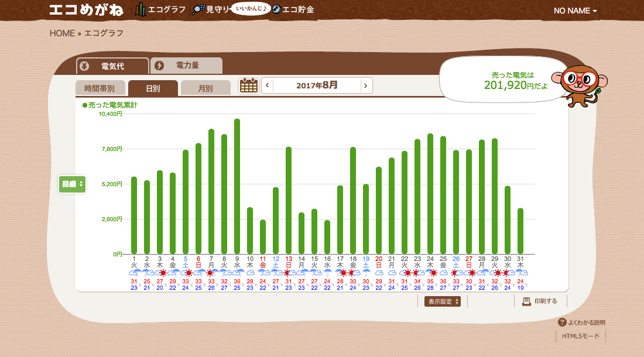644x357 pixels.
Task: Open the エコグラフ bar chart icon in header
Action: pos(140,9)
